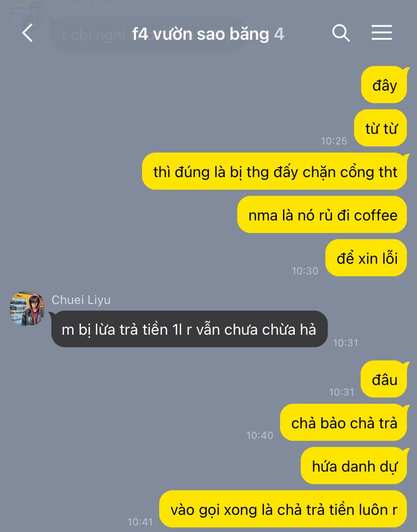
Task: Select message 'vào gọi xong là chả trả tiền luôn r'
Action: coord(283,509)
